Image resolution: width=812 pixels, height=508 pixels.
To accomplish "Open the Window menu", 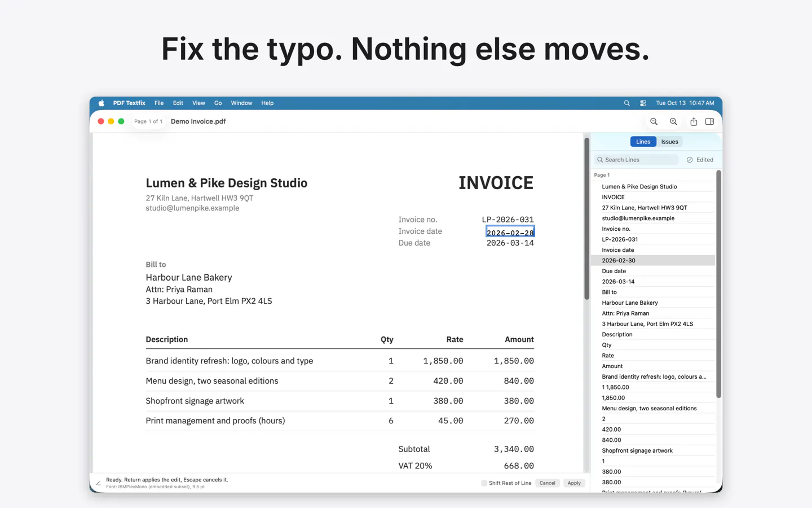I will pyautogui.click(x=241, y=103).
